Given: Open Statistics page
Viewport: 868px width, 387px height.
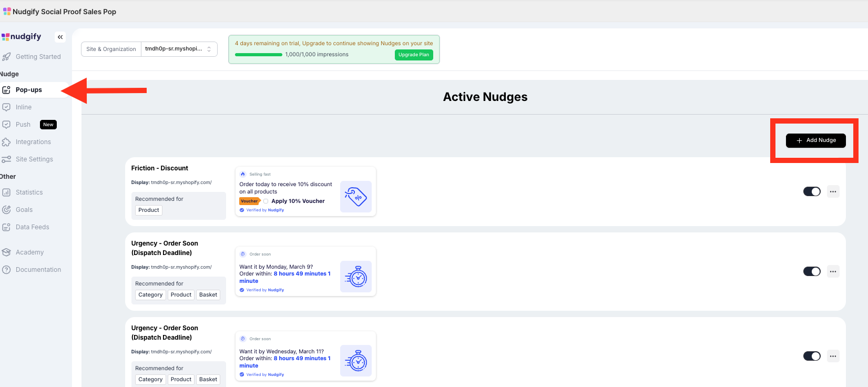Looking at the screenshot, I should (x=29, y=192).
